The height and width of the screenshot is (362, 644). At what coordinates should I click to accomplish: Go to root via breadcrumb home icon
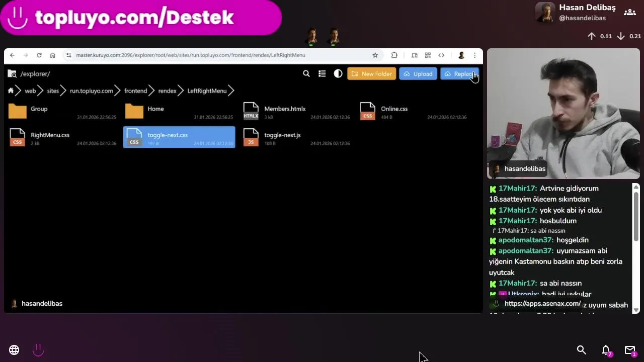[x=11, y=91]
